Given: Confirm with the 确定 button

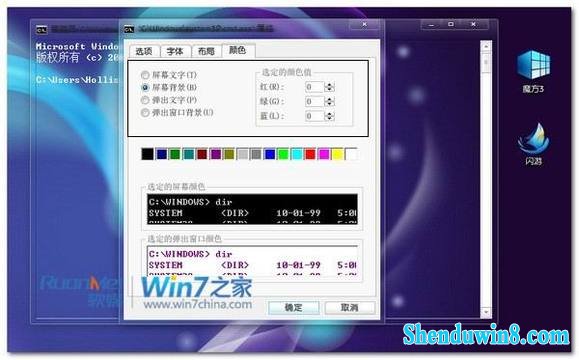Looking at the screenshot, I should pyautogui.click(x=294, y=307).
